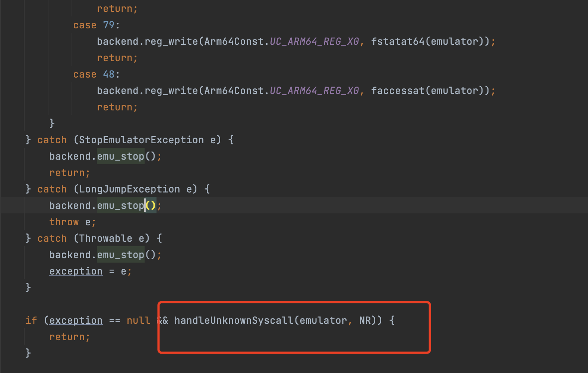Click return inside the if block
The image size is (588, 373).
tap(70, 337)
